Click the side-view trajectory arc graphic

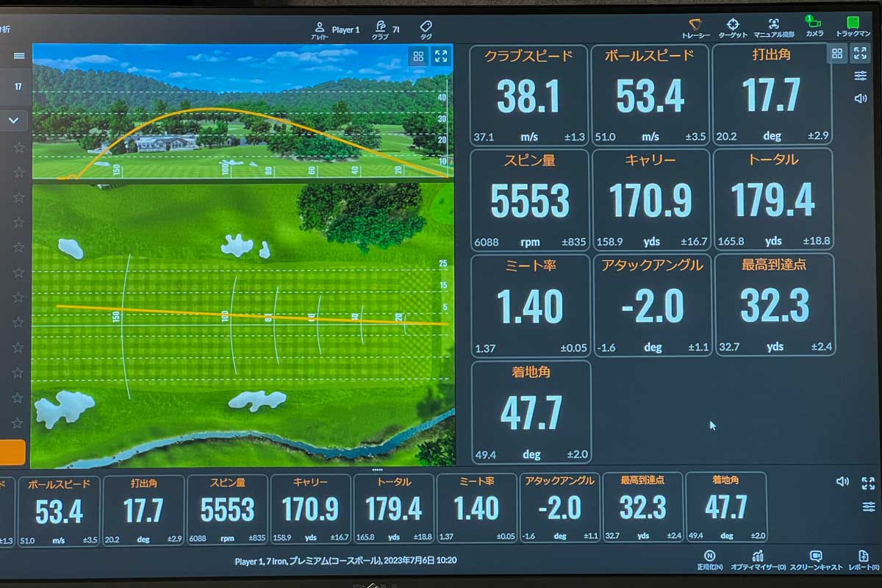click(x=243, y=111)
